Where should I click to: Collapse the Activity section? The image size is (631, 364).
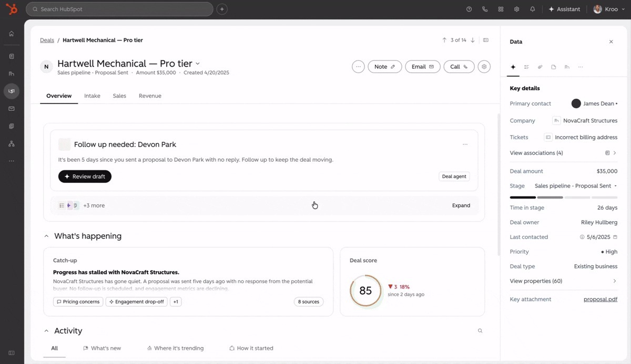click(x=46, y=331)
